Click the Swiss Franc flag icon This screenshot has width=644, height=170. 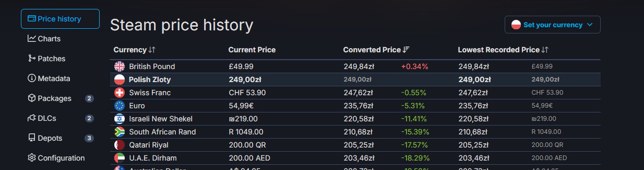click(x=119, y=93)
